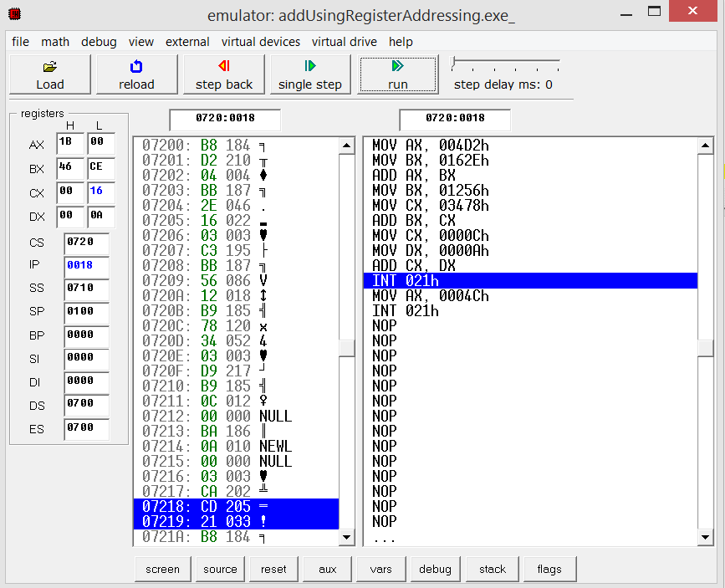
Task: Open the aux panel
Action: pyautogui.click(x=326, y=569)
